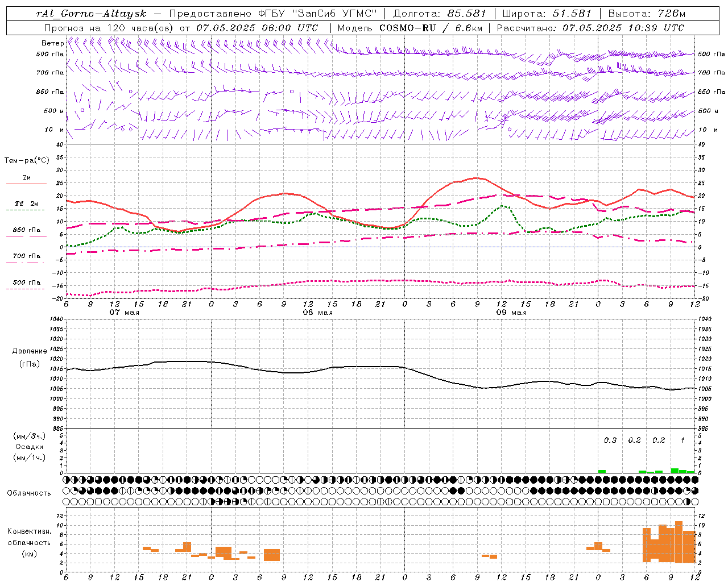Click the precipitation total value 1
The width and height of the screenshot is (728, 582).
(682, 440)
